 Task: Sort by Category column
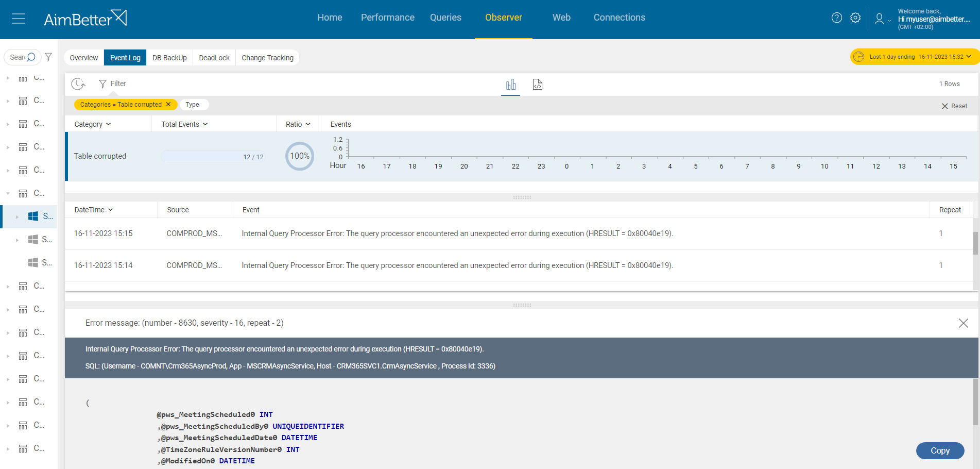pyautogui.click(x=92, y=124)
